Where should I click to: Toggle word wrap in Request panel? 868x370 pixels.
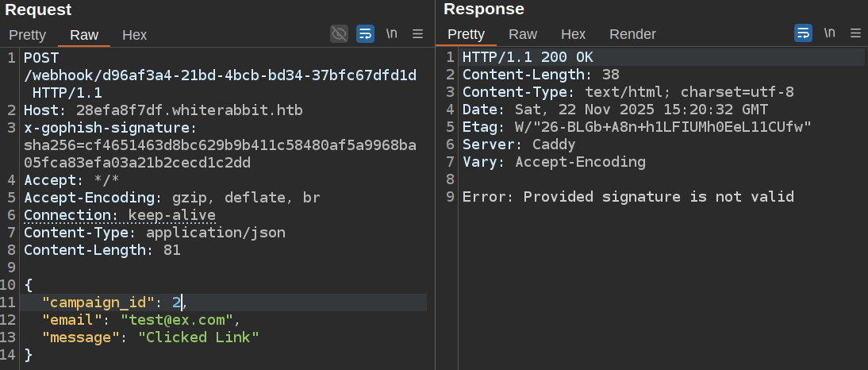pos(365,34)
